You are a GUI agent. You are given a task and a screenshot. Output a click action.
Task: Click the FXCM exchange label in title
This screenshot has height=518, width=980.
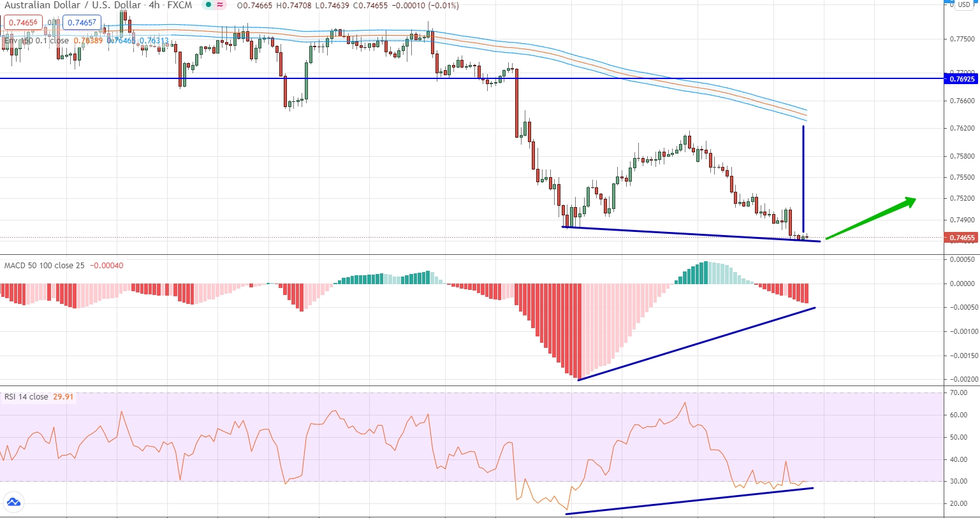tap(180, 5)
